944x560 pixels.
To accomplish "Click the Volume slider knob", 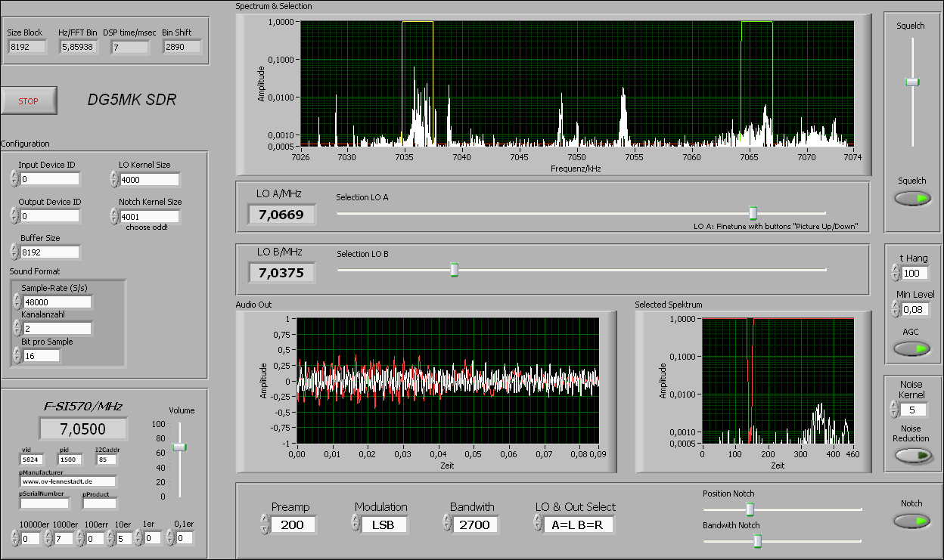I will pyautogui.click(x=179, y=447).
